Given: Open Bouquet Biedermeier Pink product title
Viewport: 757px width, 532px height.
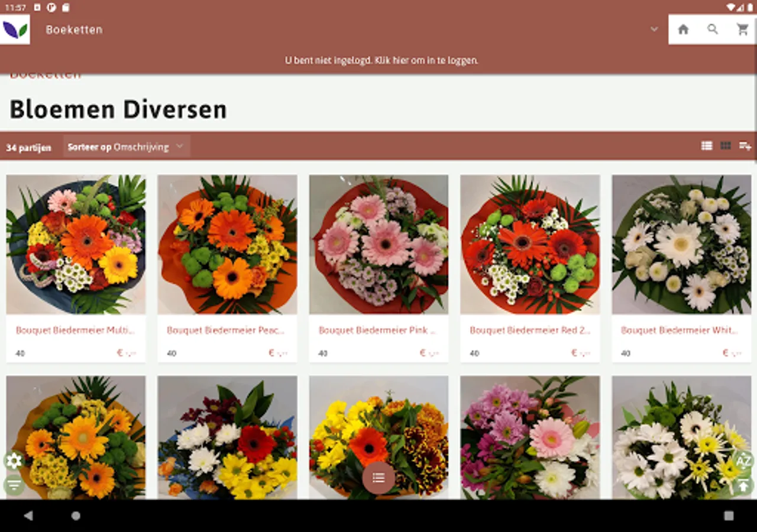Looking at the screenshot, I should coord(377,330).
